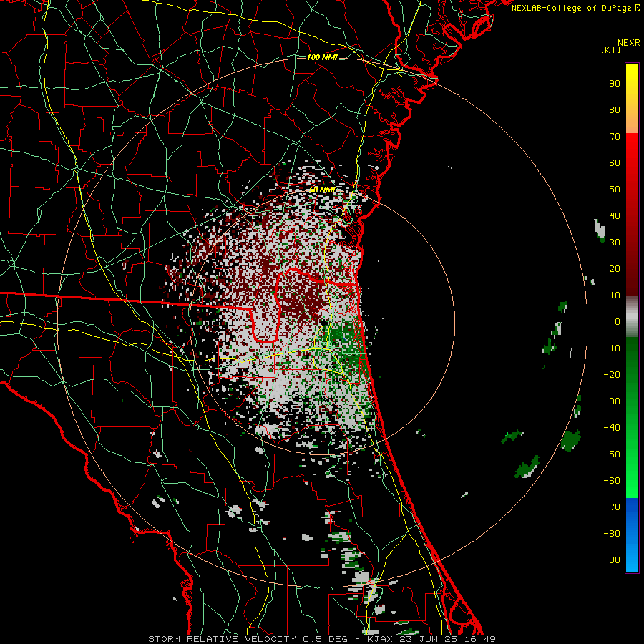Click the "100 NMI" range ring label
Screen dimensions: 644x644
pyautogui.click(x=322, y=57)
